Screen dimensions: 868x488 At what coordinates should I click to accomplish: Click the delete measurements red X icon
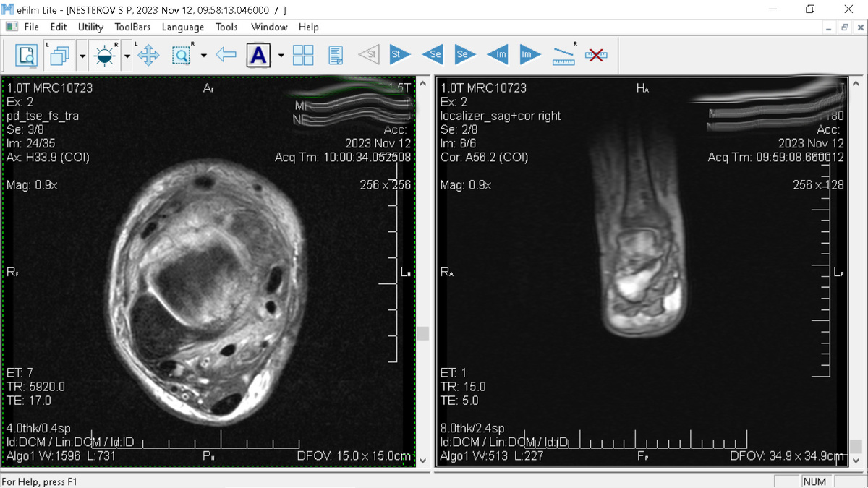click(x=596, y=55)
